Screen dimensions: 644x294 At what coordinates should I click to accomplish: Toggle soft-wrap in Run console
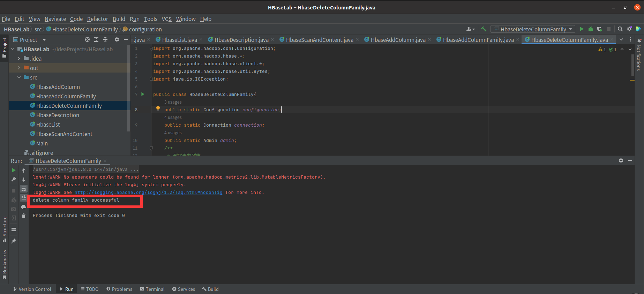pyautogui.click(x=24, y=189)
